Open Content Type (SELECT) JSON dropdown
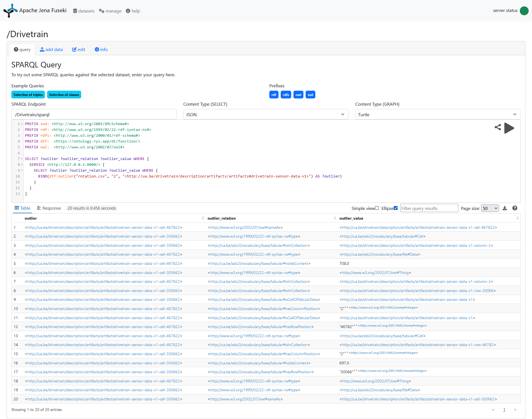Viewport: 532px width, 419px height. 265,115
